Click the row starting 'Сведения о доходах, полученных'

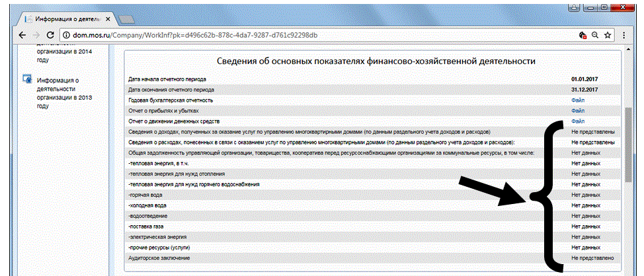tap(373, 132)
